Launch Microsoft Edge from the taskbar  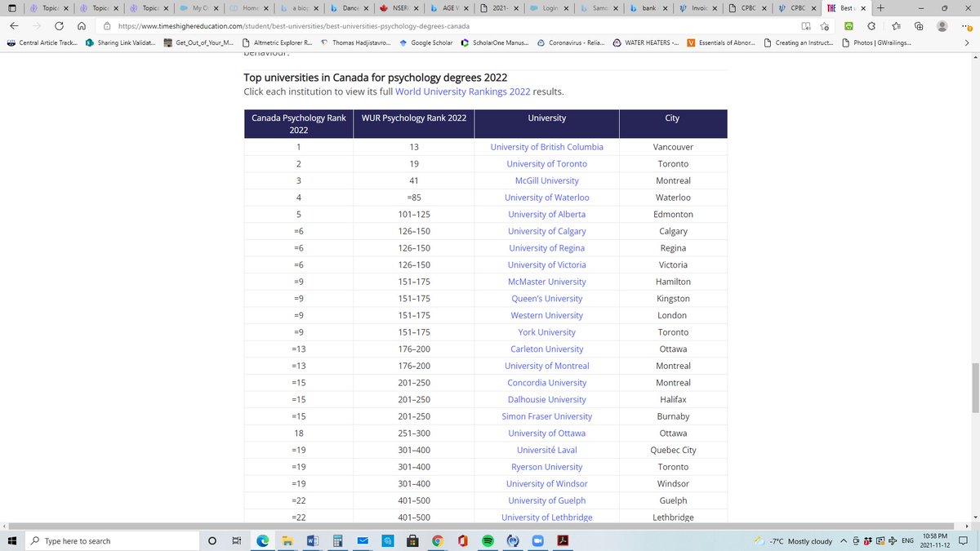[x=263, y=540]
